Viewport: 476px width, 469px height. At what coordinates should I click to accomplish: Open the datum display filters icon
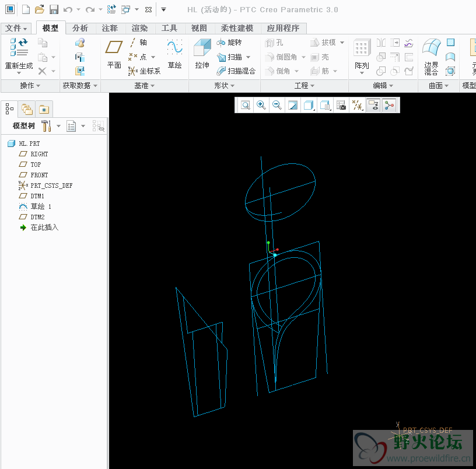click(x=358, y=106)
